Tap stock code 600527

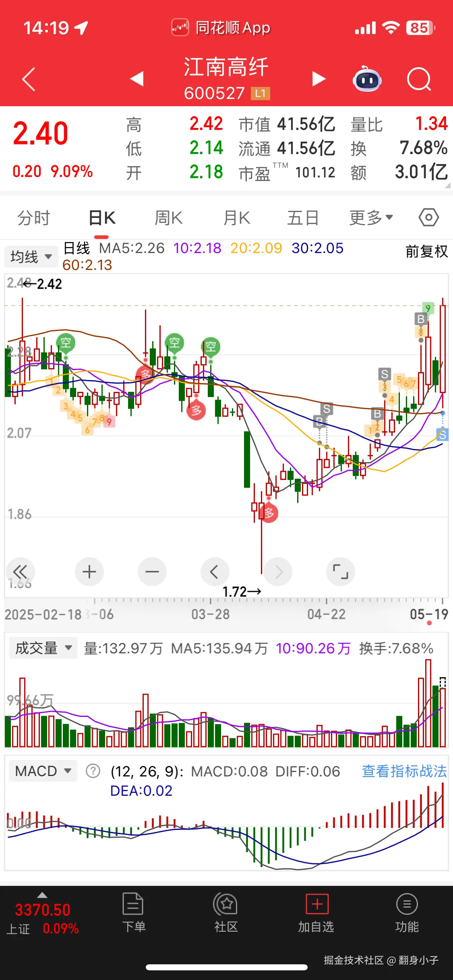click(214, 93)
